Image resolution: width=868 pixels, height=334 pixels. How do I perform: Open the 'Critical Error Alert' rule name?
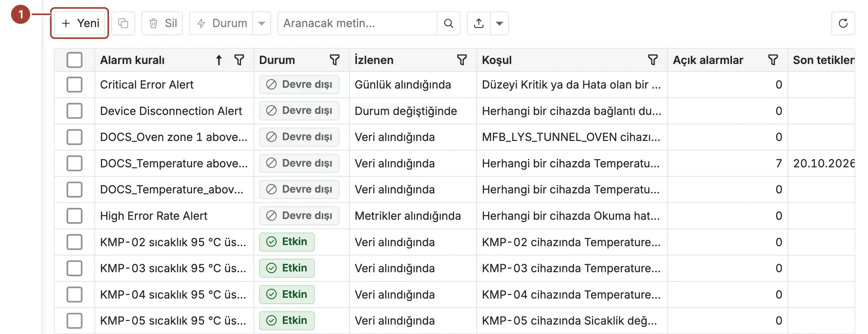click(147, 85)
